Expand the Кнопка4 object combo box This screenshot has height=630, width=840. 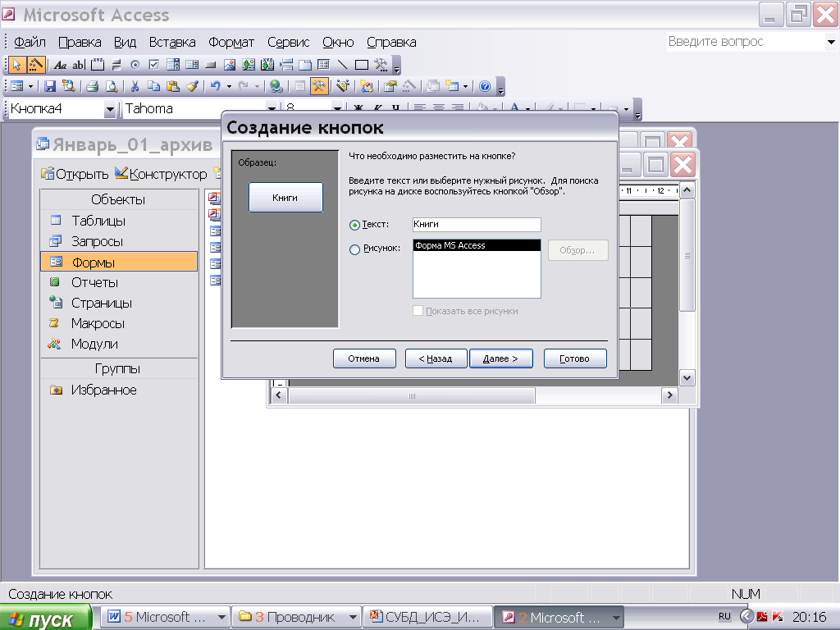coord(110,109)
